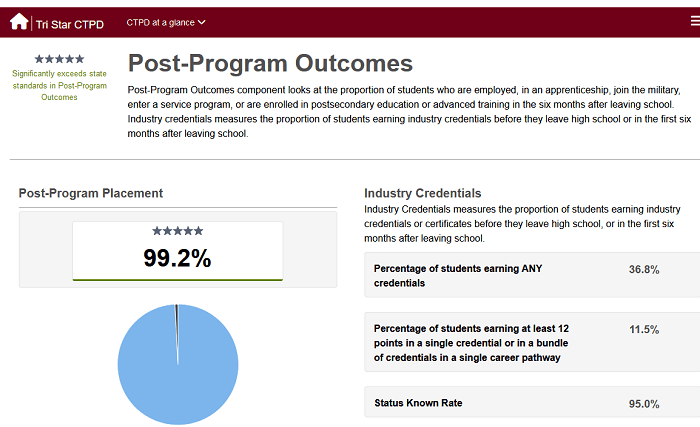Click the 36.8% value
The height and width of the screenshot is (427, 700).
point(644,270)
